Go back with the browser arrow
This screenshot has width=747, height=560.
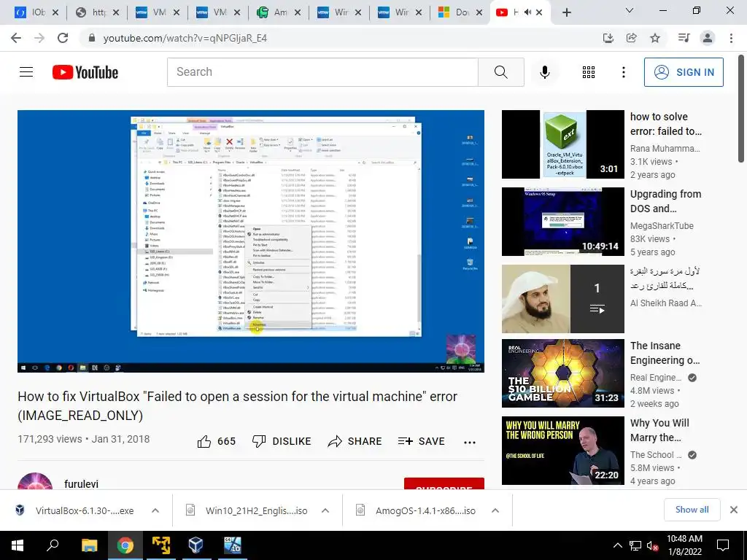[x=16, y=38]
